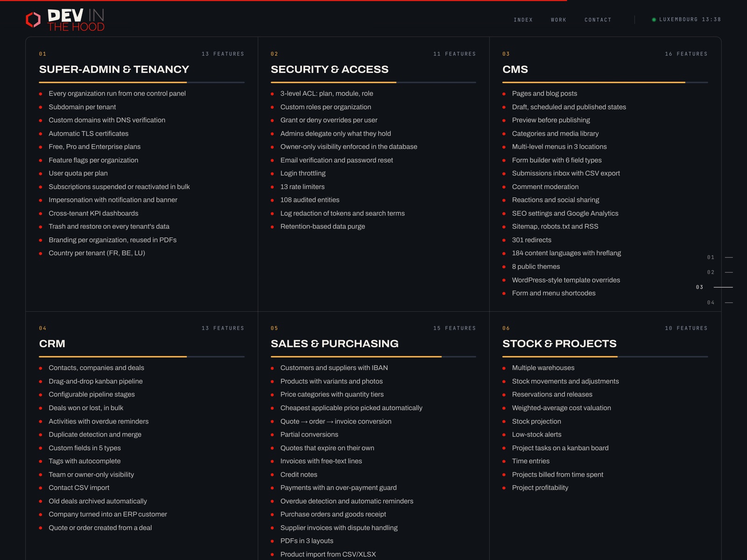Screen dimensions: 747x560
Task: Jump to section 01 in side index
Action: 719,257
